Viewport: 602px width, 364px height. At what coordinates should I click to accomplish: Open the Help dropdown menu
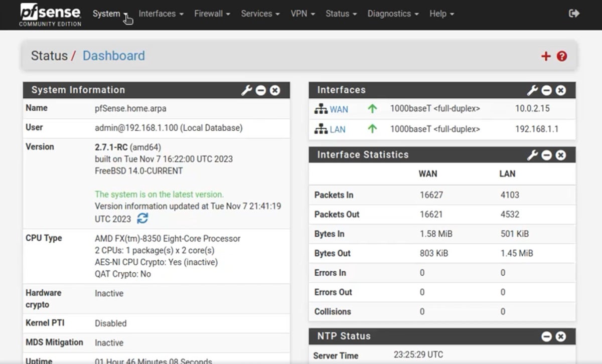[441, 14]
